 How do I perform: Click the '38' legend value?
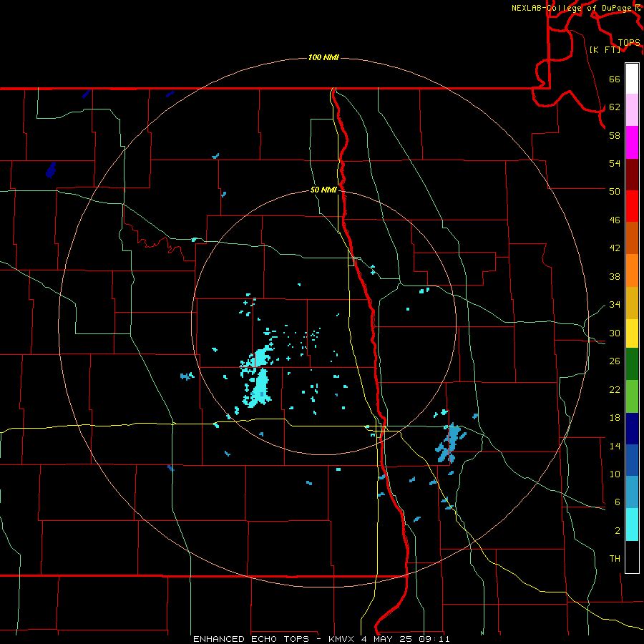(x=615, y=276)
